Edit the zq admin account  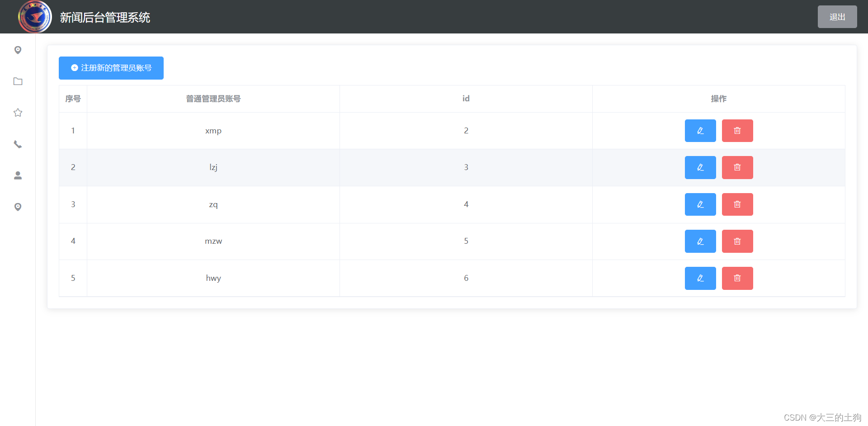[x=700, y=204]
